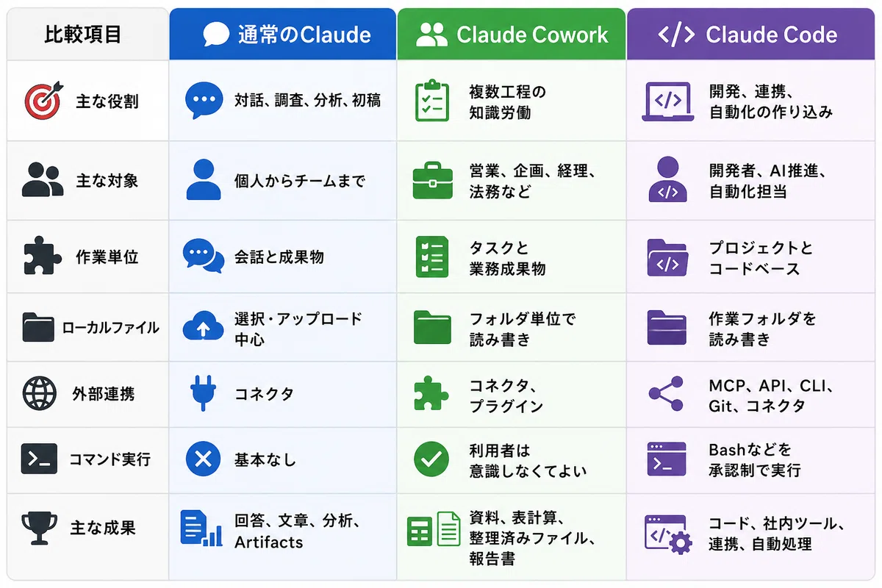Click the green briefcase icon beside 営業、企画、経理
Viewport: 882px width, 588px height.
point(433,181)
